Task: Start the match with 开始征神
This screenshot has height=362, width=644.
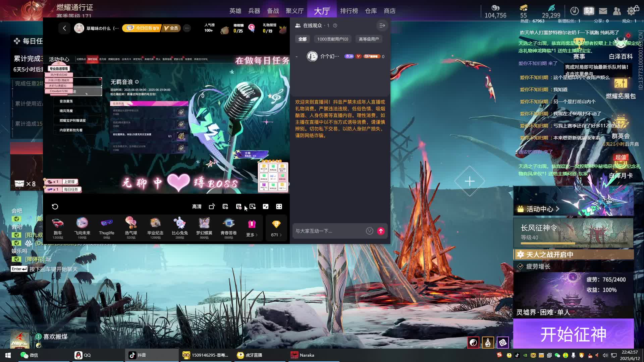Action: pos(574,334)
